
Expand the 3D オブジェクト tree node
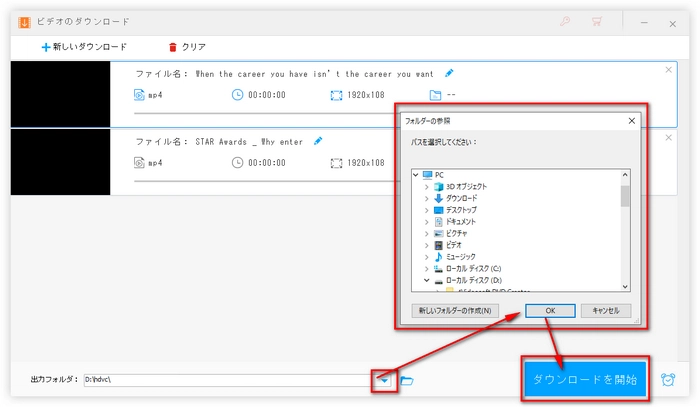coord(427,187)
